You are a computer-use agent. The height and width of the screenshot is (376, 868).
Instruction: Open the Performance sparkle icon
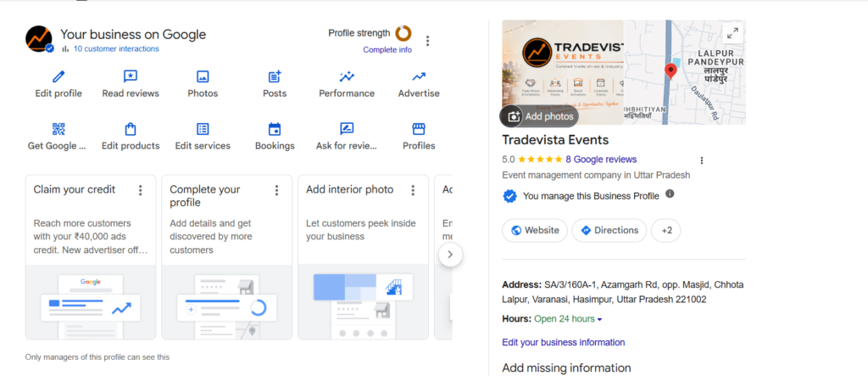click(x=347, y=76)
